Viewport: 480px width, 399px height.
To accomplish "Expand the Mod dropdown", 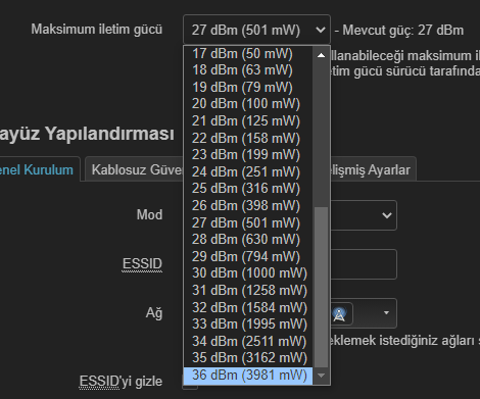I will (x=363, y=215).
